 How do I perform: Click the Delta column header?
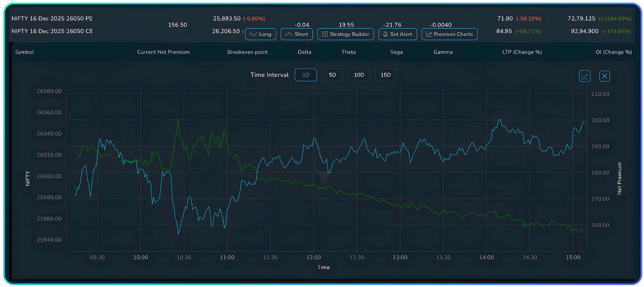pos(304,52)
